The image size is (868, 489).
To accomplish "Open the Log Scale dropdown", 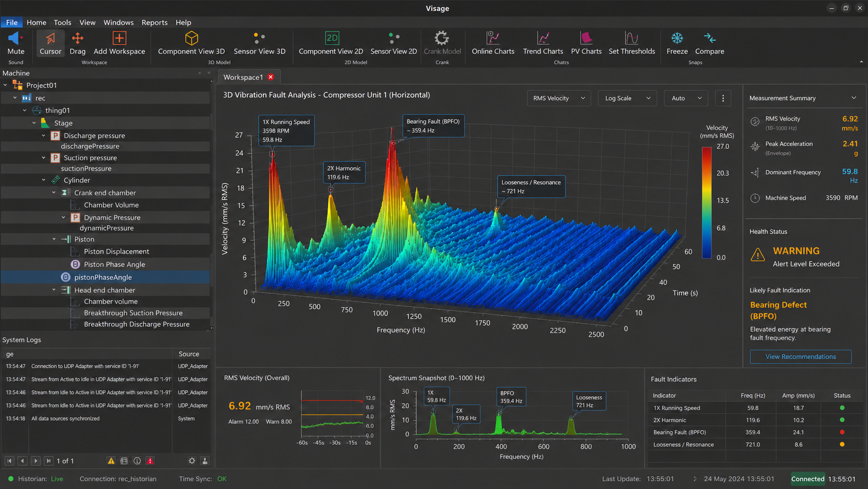I will 627,98.
